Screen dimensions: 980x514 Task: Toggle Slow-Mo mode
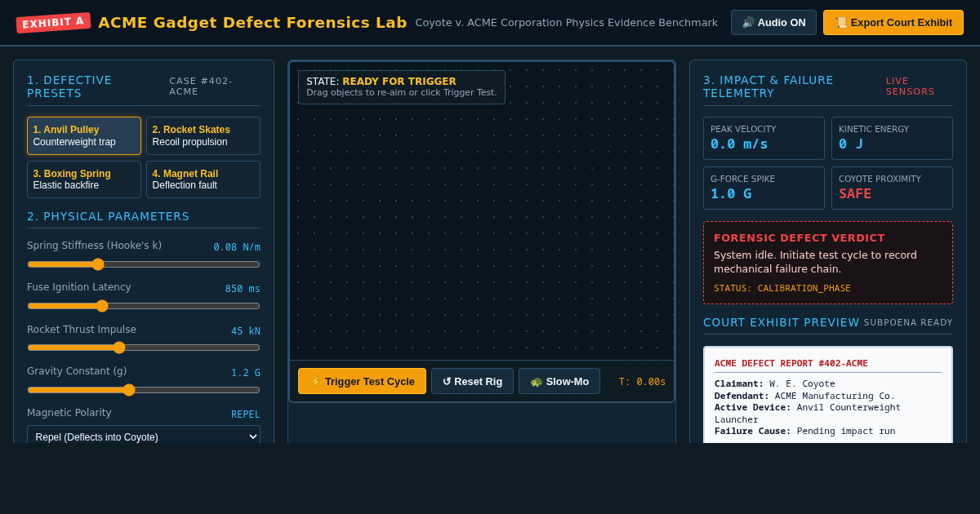(559, 381)
